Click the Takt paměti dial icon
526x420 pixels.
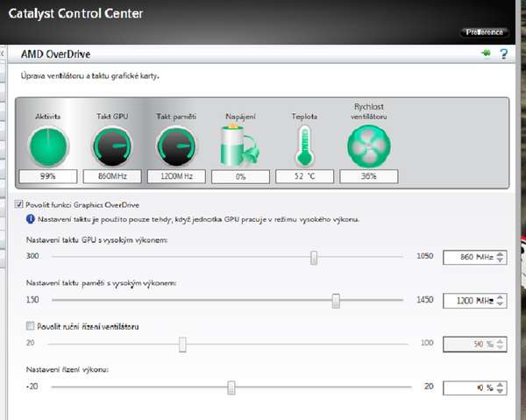click(176, 146)
